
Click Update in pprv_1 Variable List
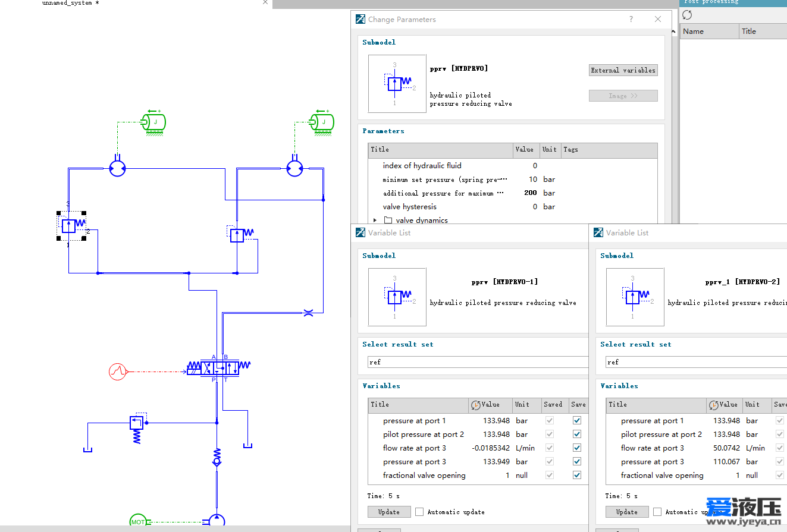pyautogui.click(x=627, y=512)
